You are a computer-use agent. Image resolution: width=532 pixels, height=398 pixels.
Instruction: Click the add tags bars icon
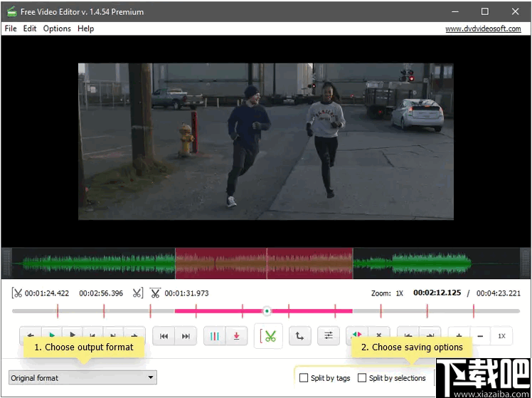(214, 336)
